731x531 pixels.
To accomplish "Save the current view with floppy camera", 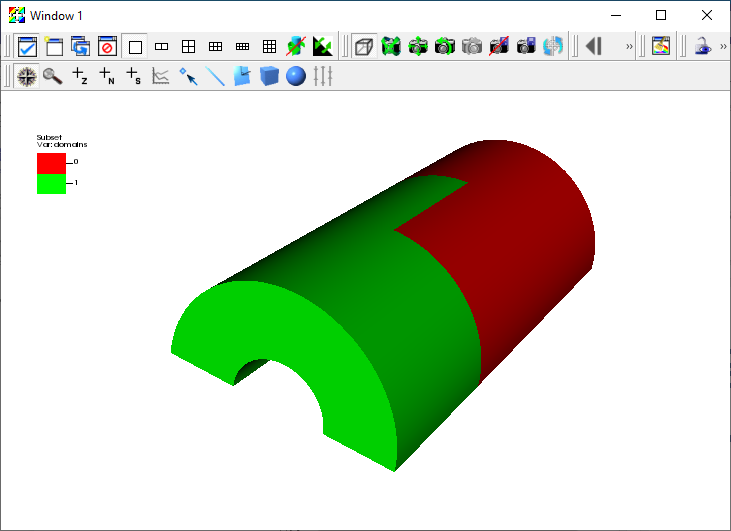I will point(526,46).
